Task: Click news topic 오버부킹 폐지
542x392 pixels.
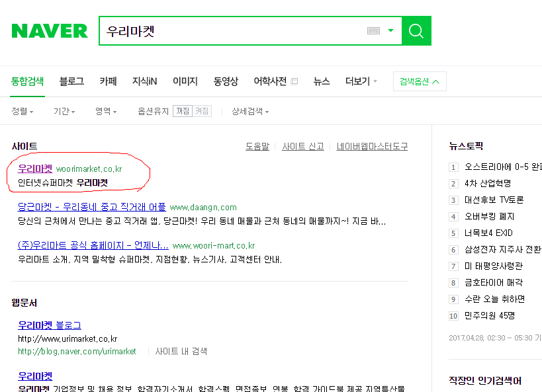Action: click(x=490, y=217)
